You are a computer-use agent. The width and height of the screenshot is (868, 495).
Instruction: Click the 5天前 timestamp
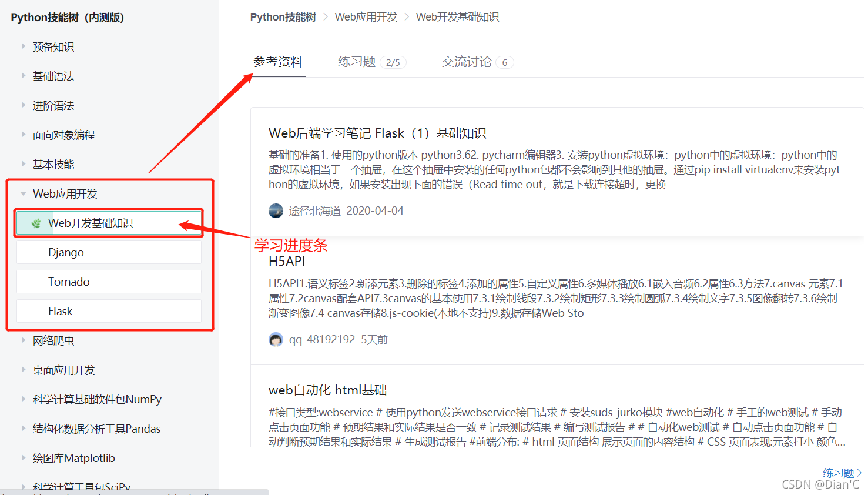pos(374,339)
